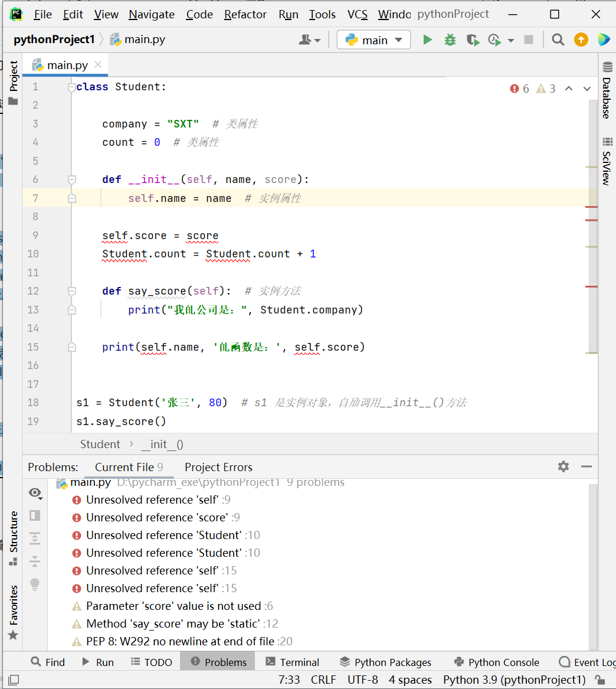Open the SciView tool window
The image size is (616, 689).
click(x=607, y=161)
